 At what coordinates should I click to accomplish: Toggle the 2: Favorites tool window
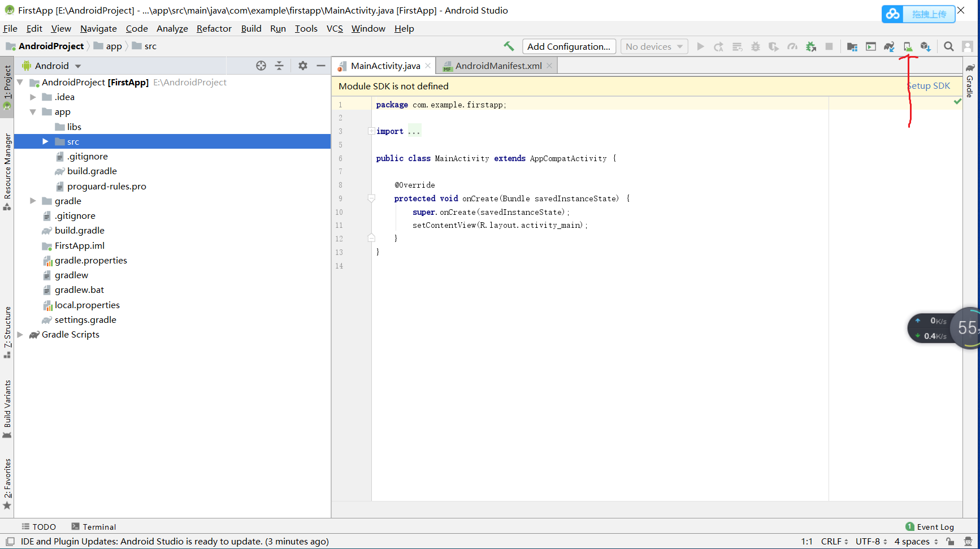click(7, 484)
